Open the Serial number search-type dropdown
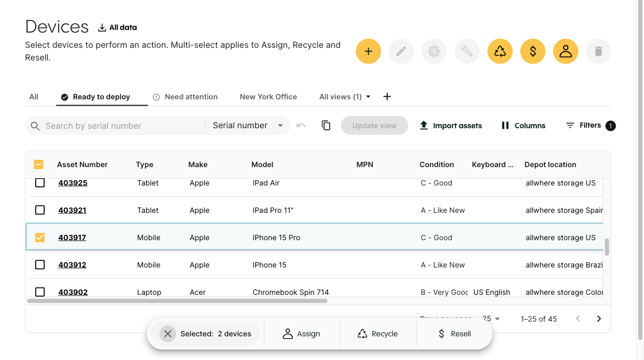This screenshot has height=360, width=644. point(248,126)
